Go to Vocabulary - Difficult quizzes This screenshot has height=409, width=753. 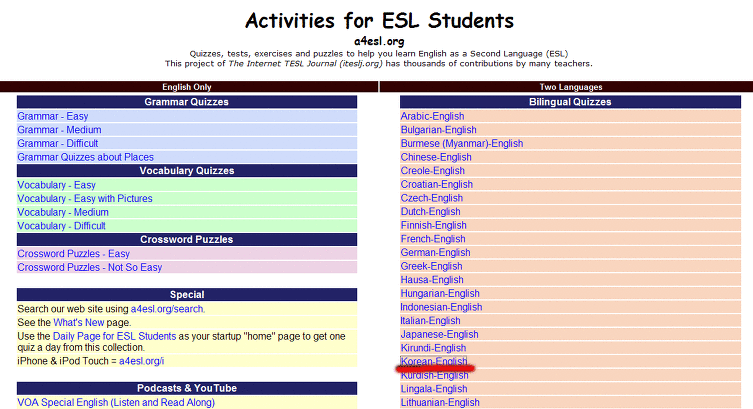click(x=61, y=226)
